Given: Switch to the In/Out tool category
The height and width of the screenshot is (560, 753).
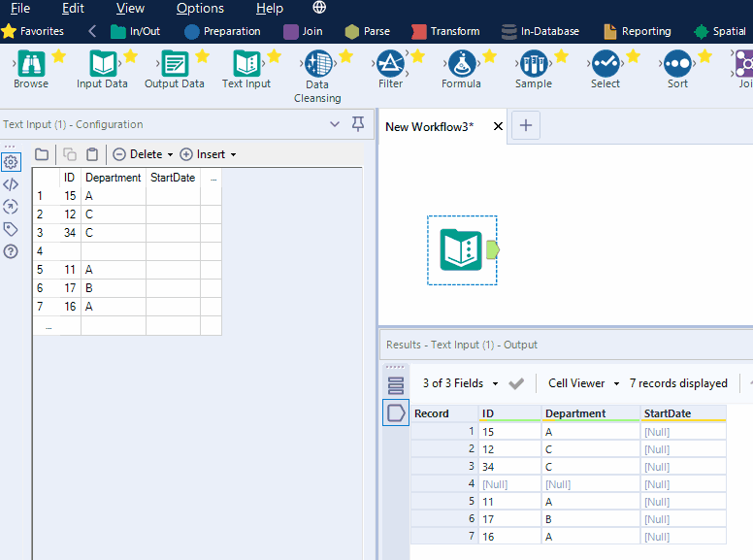Looking at the screenshot, I should 136,31.
